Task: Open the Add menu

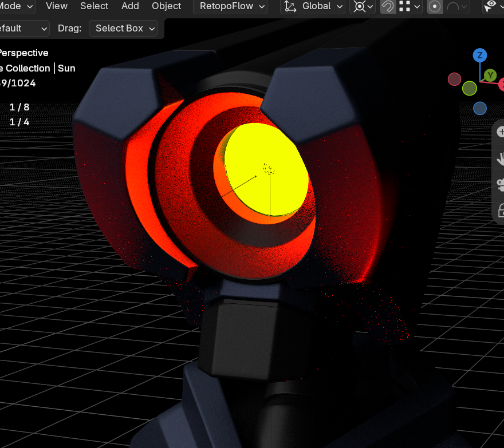Action: (130, 6)
